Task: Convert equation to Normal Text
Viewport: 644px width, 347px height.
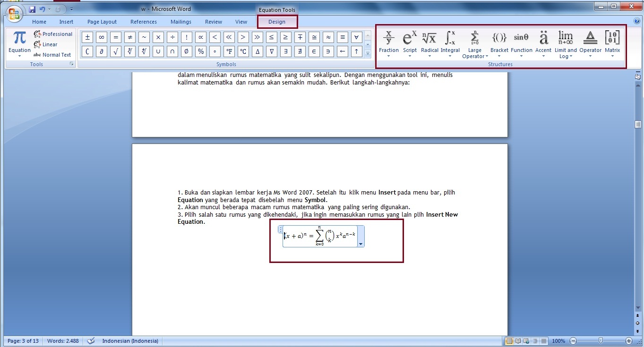Action: (52, 55)
